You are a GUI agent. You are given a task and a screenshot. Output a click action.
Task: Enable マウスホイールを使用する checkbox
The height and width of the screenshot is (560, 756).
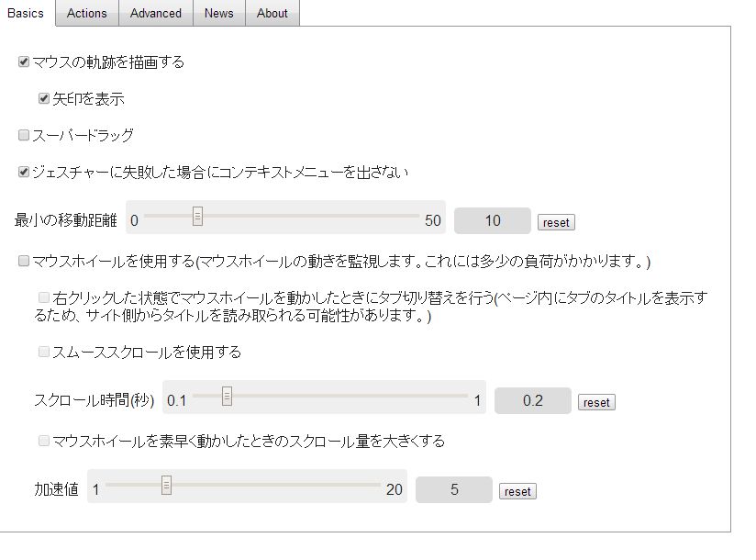tap(24, 261)
